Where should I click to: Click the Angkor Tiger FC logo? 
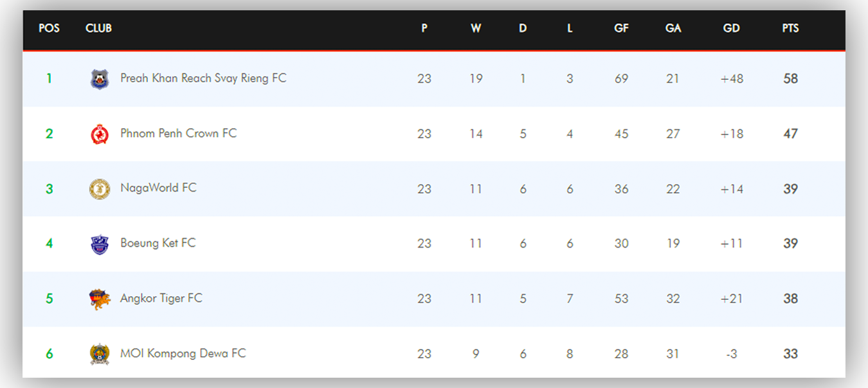(100, 299)
